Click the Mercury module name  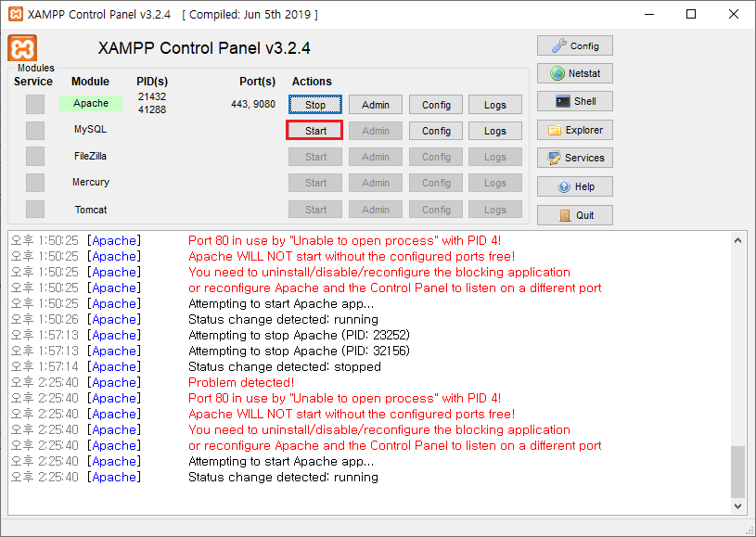tap(91, 182)
